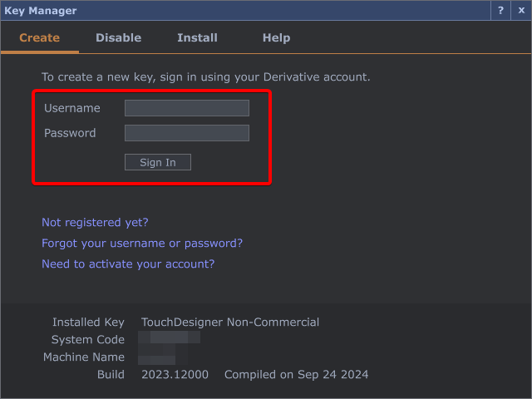The image size is (532, 399).
Task: Close the Key Manager dialog
Action: click(x=521, y=11)
